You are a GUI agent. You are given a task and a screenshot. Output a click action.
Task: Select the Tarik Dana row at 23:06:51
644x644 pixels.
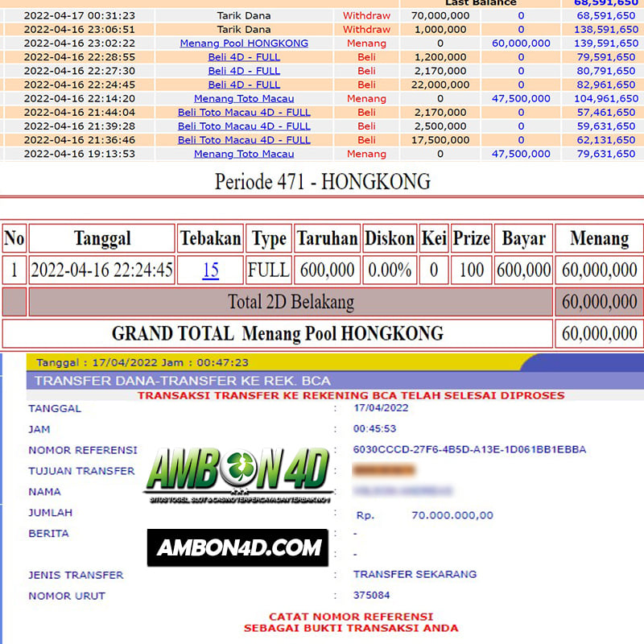click(322, 30)
